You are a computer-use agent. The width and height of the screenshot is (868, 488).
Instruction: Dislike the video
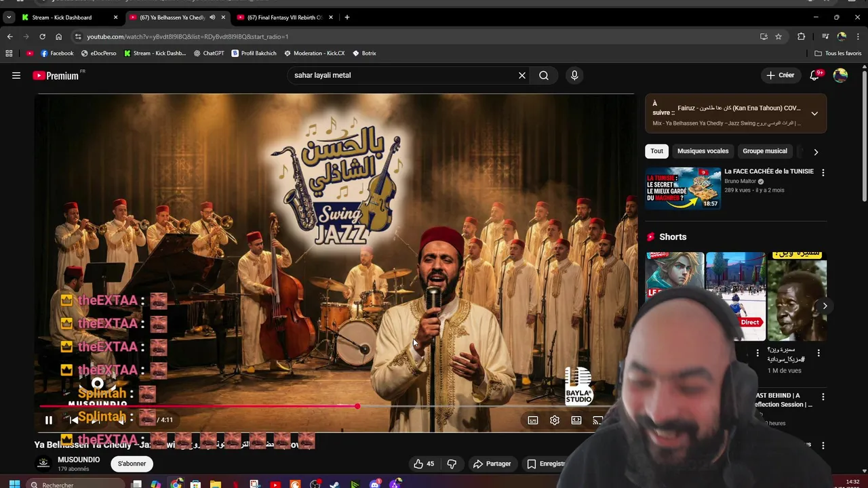click(x=452, y=464)
